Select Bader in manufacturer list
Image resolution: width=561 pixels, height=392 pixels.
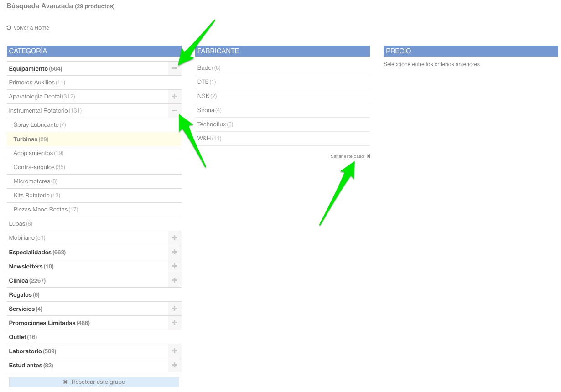click(205, 68)
